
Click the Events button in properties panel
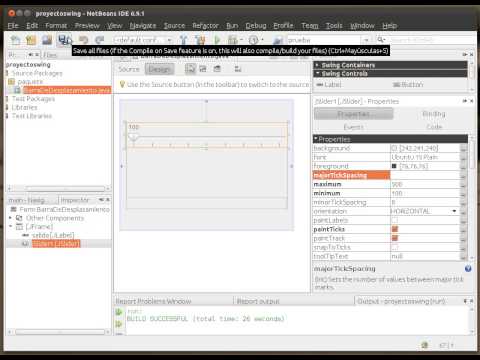pyautogui.click(x=353, y=127)
